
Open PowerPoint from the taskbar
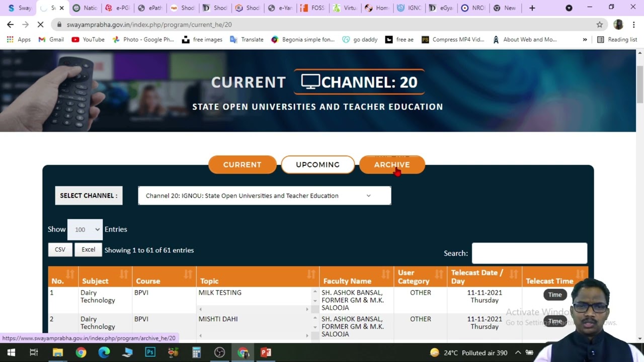(266, 352)
